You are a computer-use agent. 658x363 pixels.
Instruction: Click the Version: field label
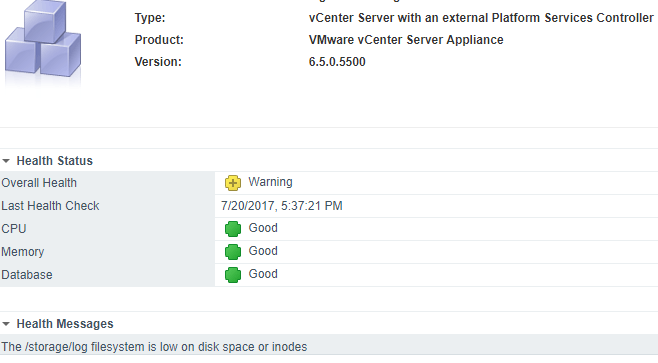[158, 62]
